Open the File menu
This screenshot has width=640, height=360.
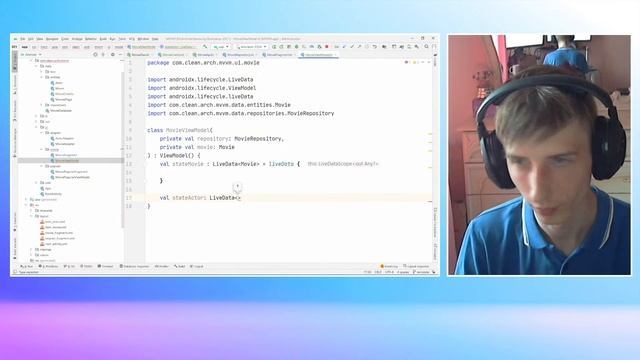click(23, 39)
